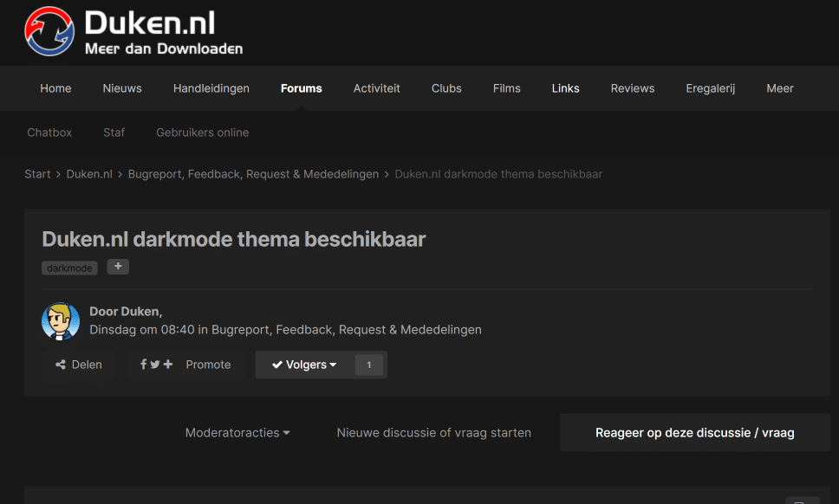The image size is (839, 504).
Task: Click the Duken.nl circular arrows logo
Action: (x=49, y=31)
